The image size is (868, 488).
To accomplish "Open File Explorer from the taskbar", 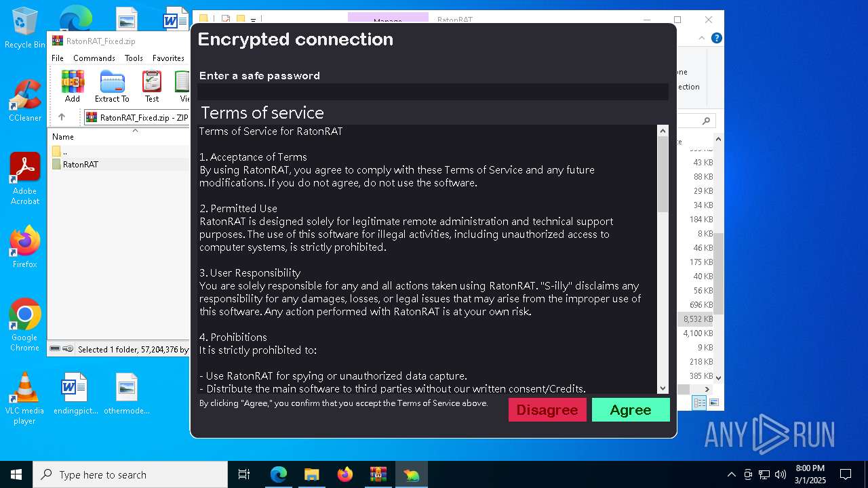I will click(x=312, y=474).
